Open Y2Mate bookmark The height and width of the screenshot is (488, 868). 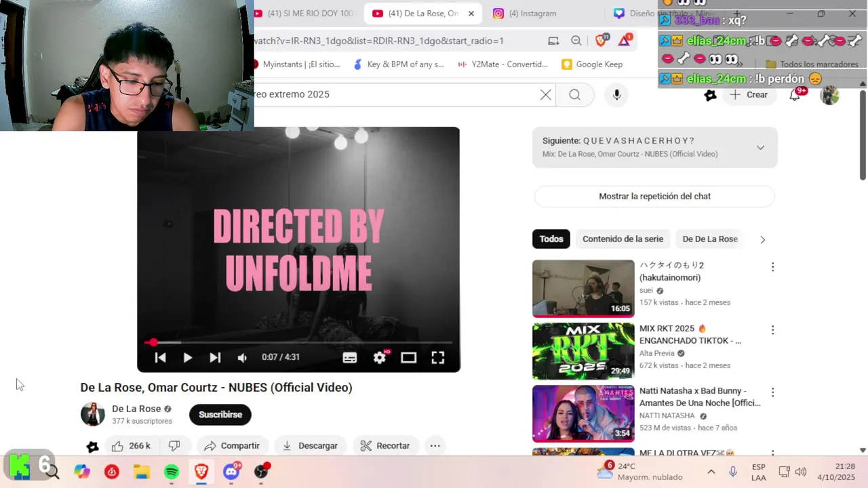point(502,64)
